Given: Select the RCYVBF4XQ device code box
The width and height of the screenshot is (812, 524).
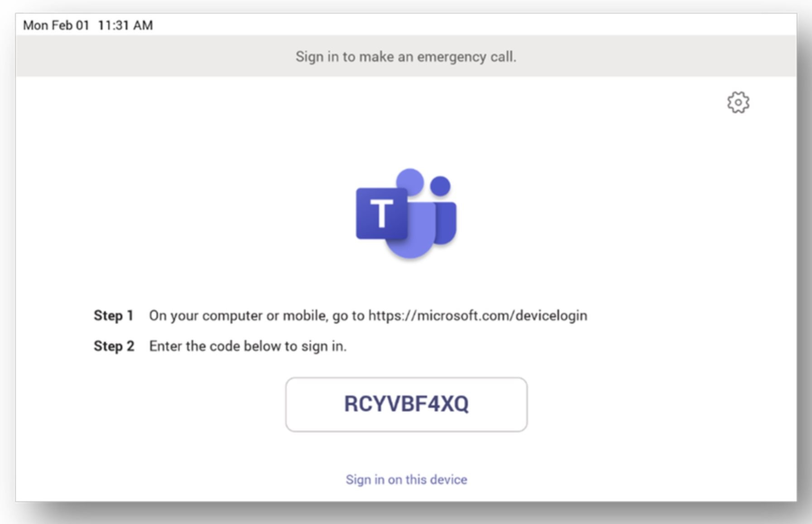Looking at the screenshot, I should click(406, 404).
